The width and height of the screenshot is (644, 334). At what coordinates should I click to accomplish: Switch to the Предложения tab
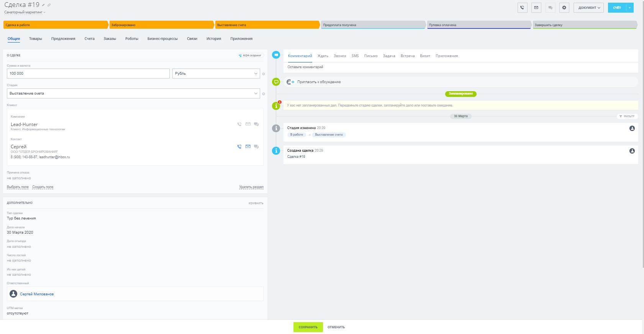[x=63, y=39]
